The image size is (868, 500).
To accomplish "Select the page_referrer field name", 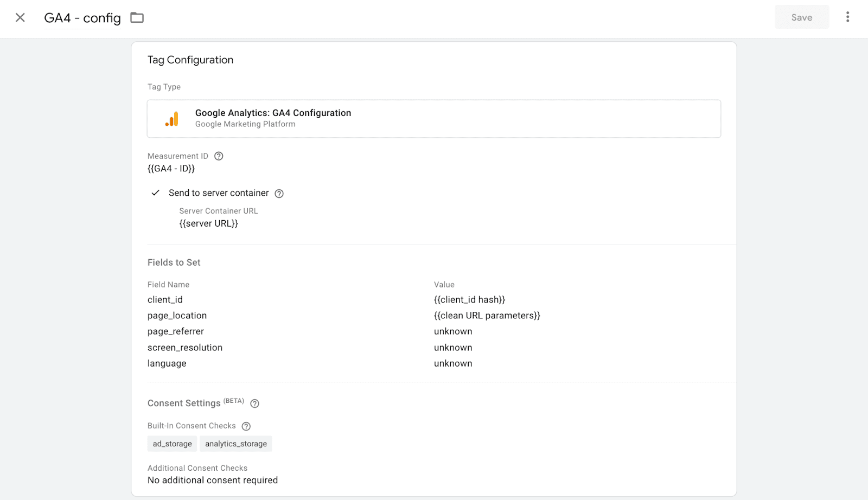I will 176,331.
